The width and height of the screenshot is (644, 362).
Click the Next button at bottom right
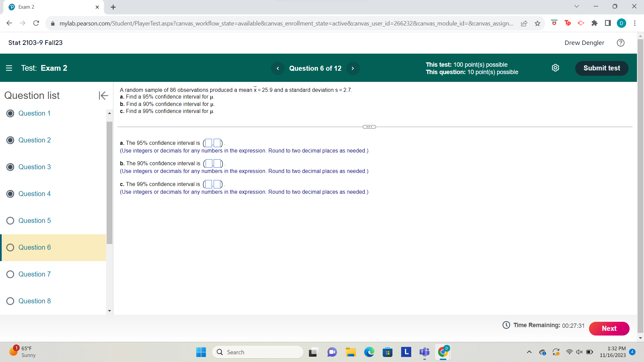tap(609, 328)
